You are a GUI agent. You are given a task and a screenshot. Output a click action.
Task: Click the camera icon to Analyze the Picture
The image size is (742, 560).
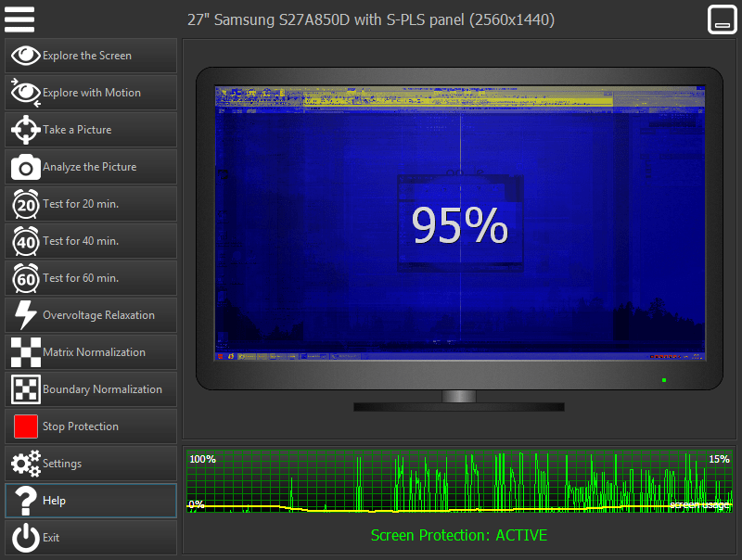pos(26,167)
